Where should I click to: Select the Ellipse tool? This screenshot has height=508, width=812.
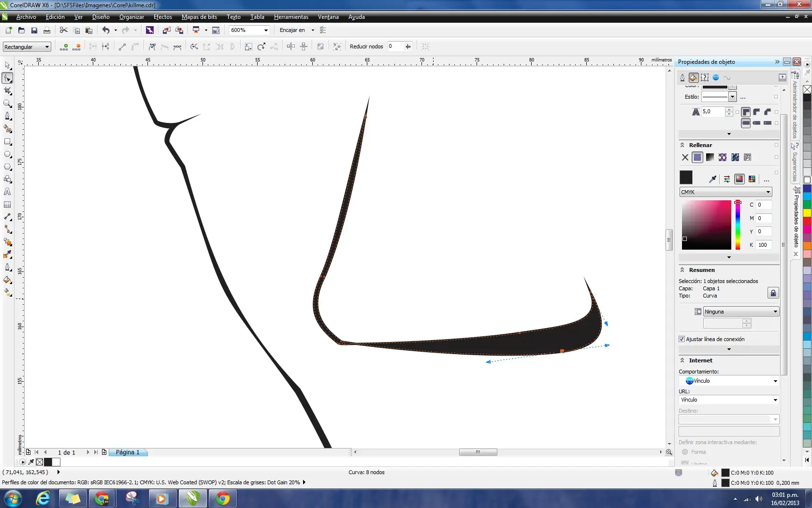pos(7,154)
